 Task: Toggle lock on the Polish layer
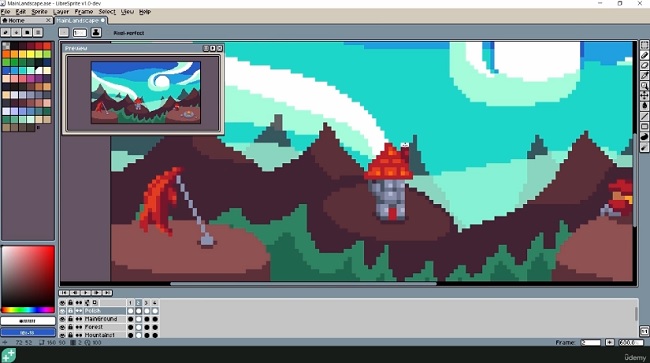[x=70, y=311]
